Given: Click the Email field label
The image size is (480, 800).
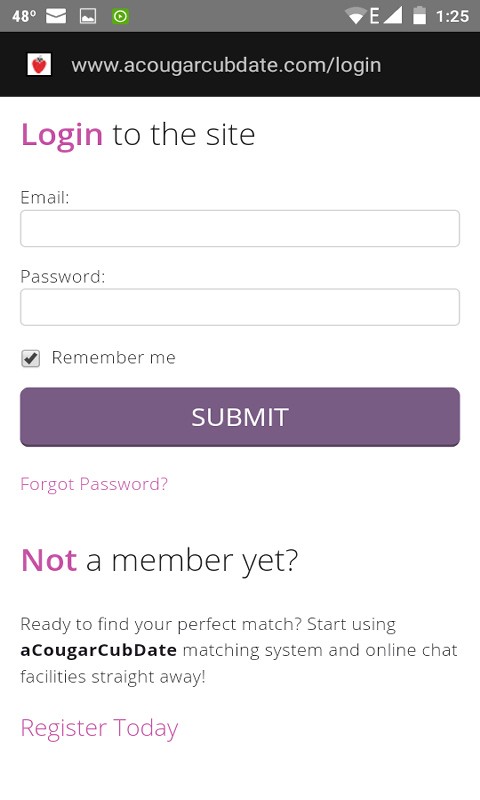Looking at the screenshot, I should pyautogui.click(x=44, y=197).
